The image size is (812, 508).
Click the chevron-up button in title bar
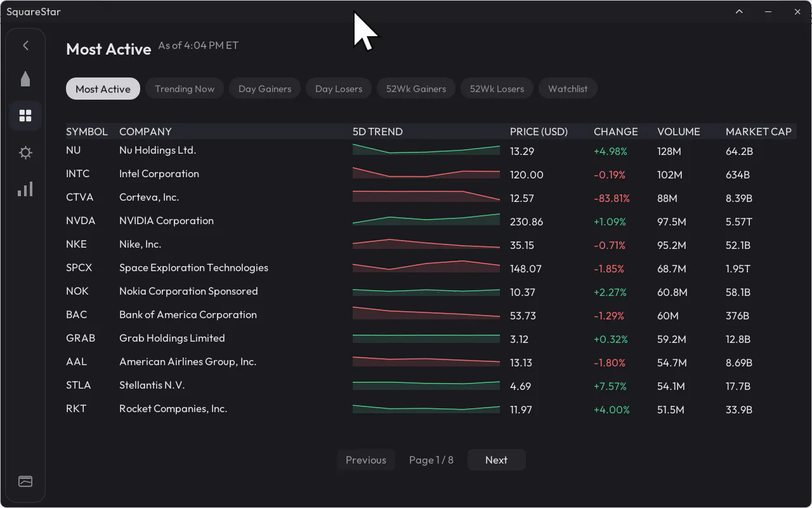coord(739,11)
